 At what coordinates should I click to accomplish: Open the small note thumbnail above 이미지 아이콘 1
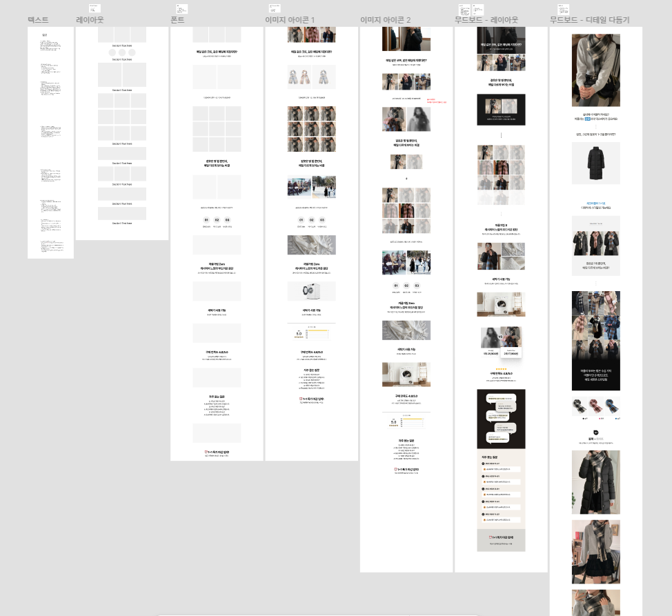[x=275, y=8]
